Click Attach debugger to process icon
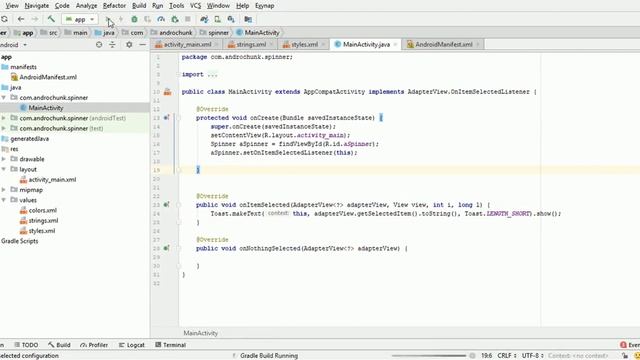The width and height of the screenshot is (640, 360). tap(175, 19)
